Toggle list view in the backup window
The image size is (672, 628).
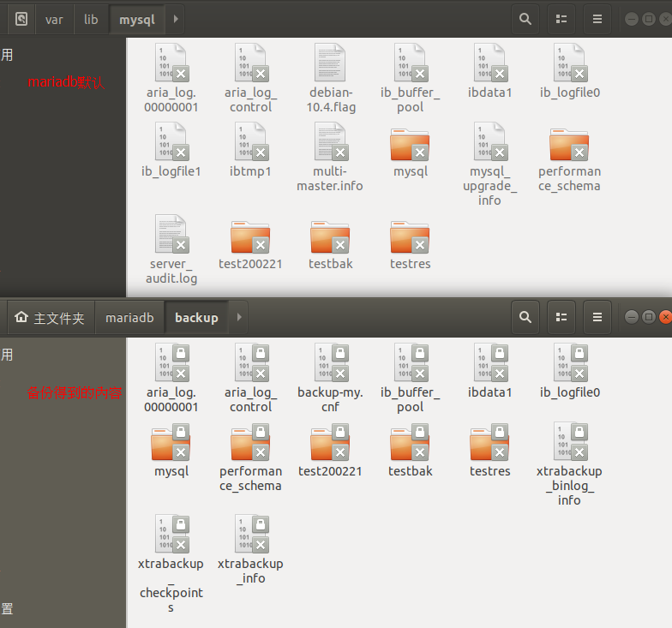click(x=562, y=318)
